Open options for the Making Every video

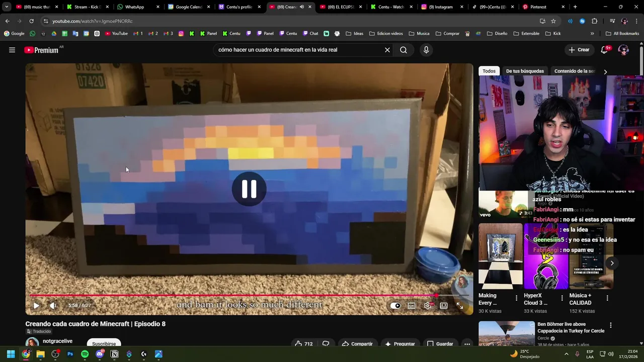click(516, 298)
